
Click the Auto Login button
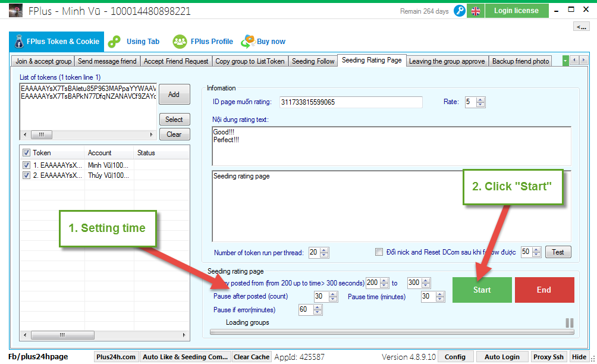502,357
